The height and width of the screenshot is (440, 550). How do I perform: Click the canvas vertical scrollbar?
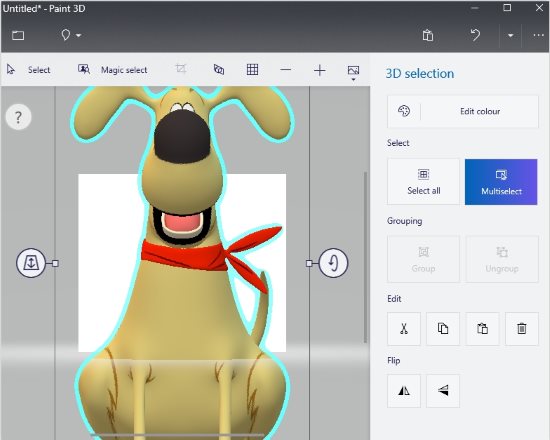tap(365, 257)
